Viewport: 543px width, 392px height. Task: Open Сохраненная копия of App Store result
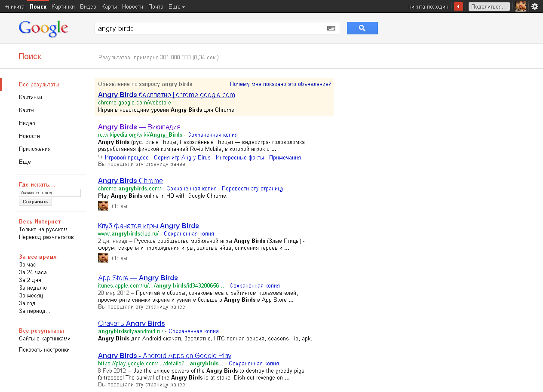pos(255,286)
